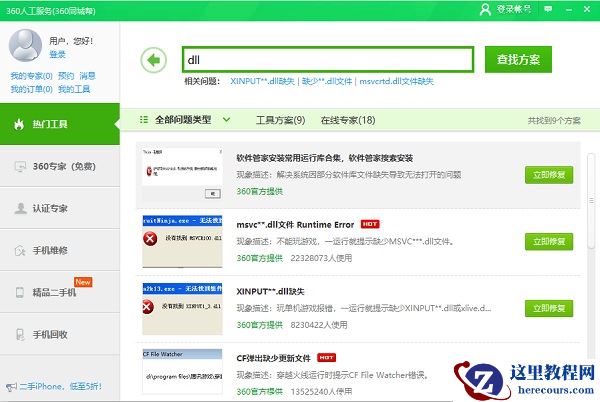Click the monitor icon beside 360专家
The image size is (600, 402).
(x=20, y=166)
